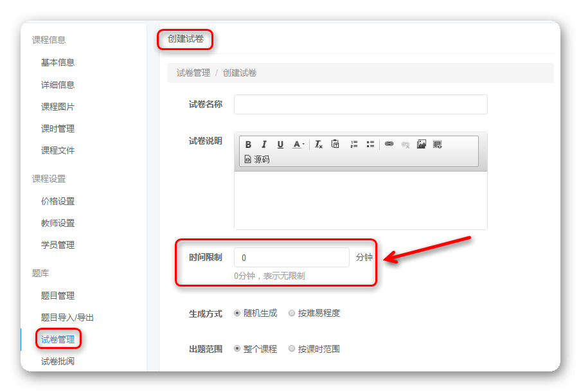Select the 整个课程 radio option

coord(238,349)
